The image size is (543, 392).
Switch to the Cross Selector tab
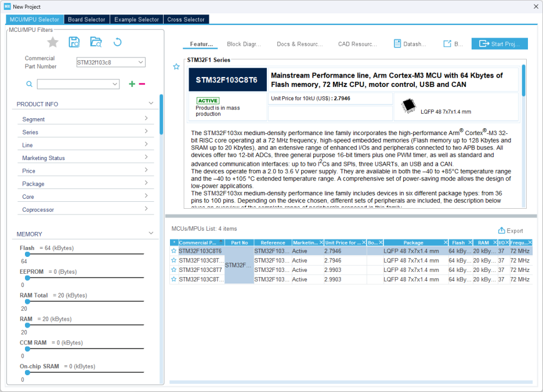coord(186,19)
